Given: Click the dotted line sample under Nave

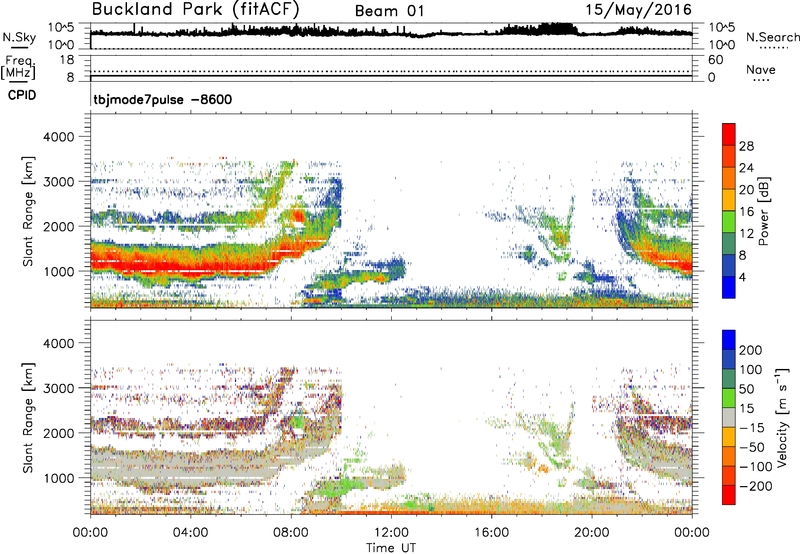Looking at the screenshot, I should pos(761,81).
